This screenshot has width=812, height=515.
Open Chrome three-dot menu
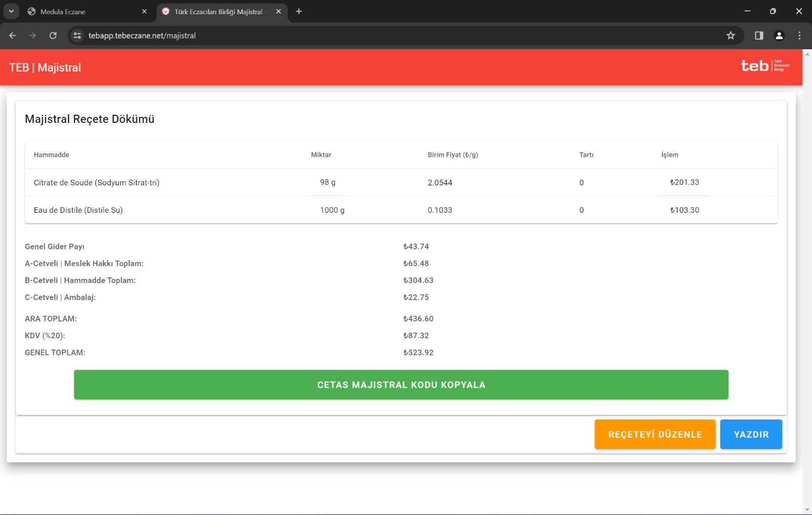tap(799, 36)
